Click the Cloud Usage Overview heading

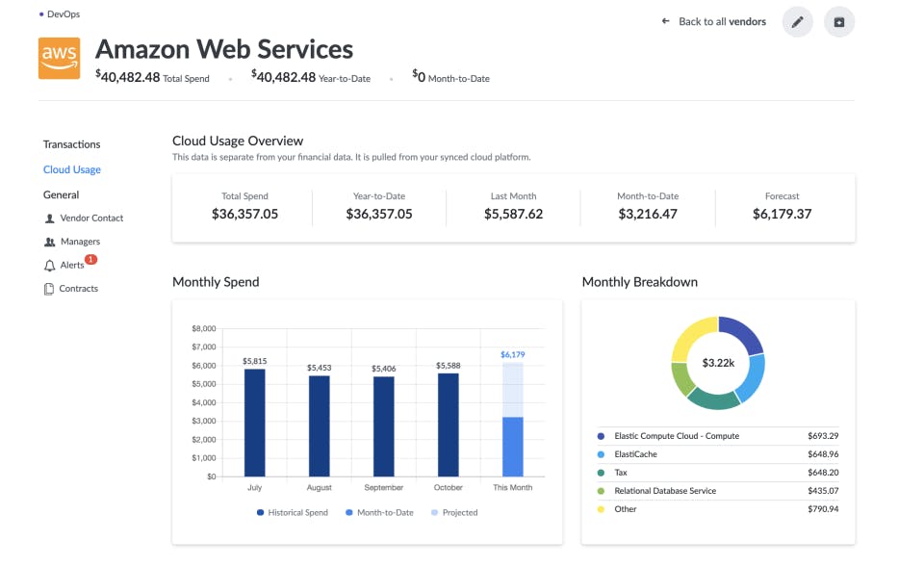(x=238, y=141)
